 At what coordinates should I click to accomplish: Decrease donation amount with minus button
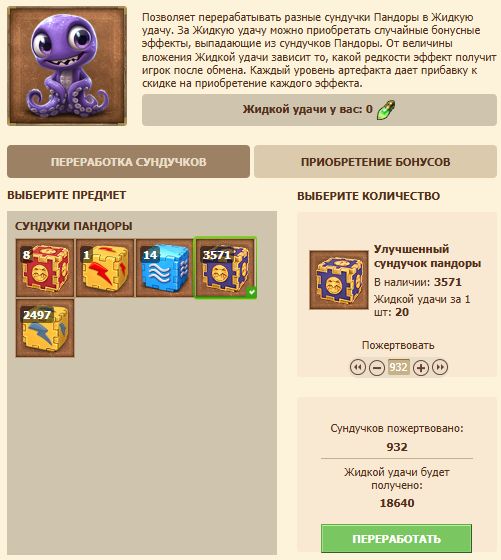click(x=377, y=368)
